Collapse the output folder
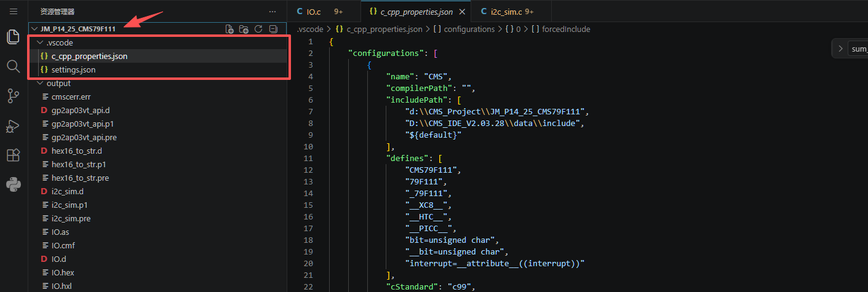 41,83
